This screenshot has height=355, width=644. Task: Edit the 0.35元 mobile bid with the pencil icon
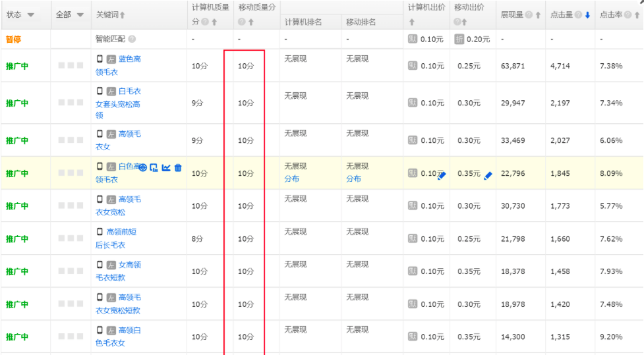point(488,175)
